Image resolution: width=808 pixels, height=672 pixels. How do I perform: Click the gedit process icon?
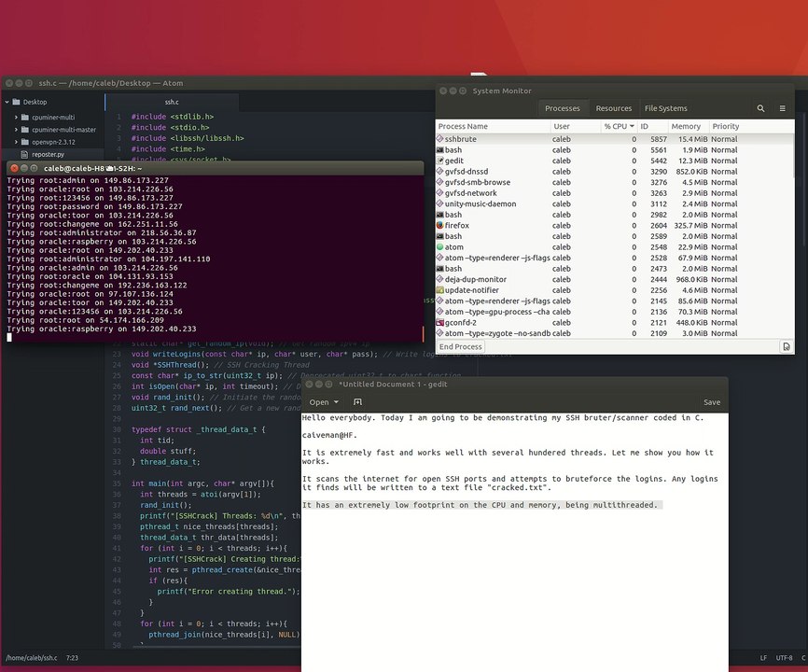click(x=440, y=161)
